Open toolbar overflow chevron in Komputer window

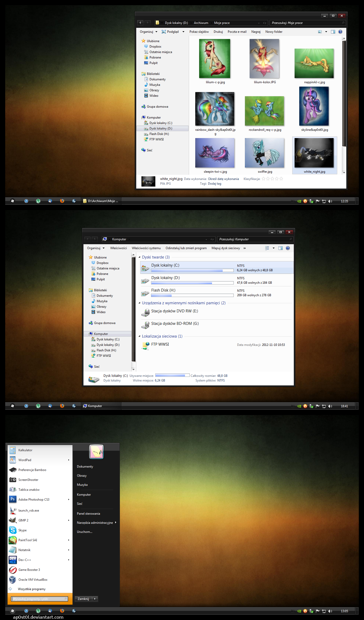[x=244, y=248]
